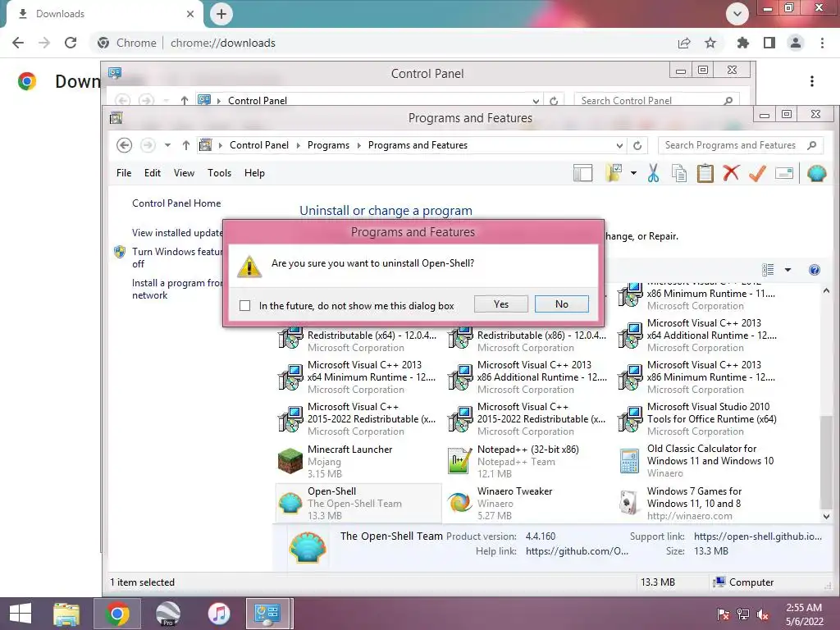Click the help link github.com/O...
This screenshot has width=840, height=630.
577,551
